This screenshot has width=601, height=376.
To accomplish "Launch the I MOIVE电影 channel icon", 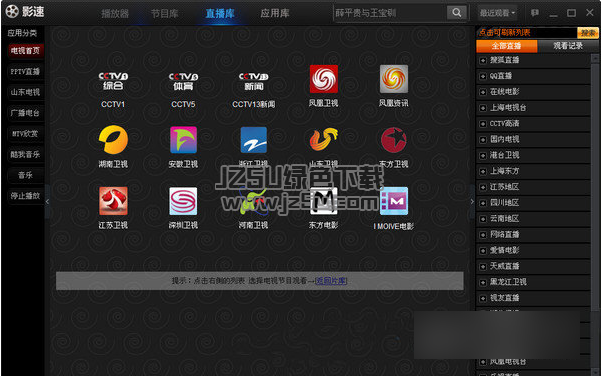I will [394, 201].
